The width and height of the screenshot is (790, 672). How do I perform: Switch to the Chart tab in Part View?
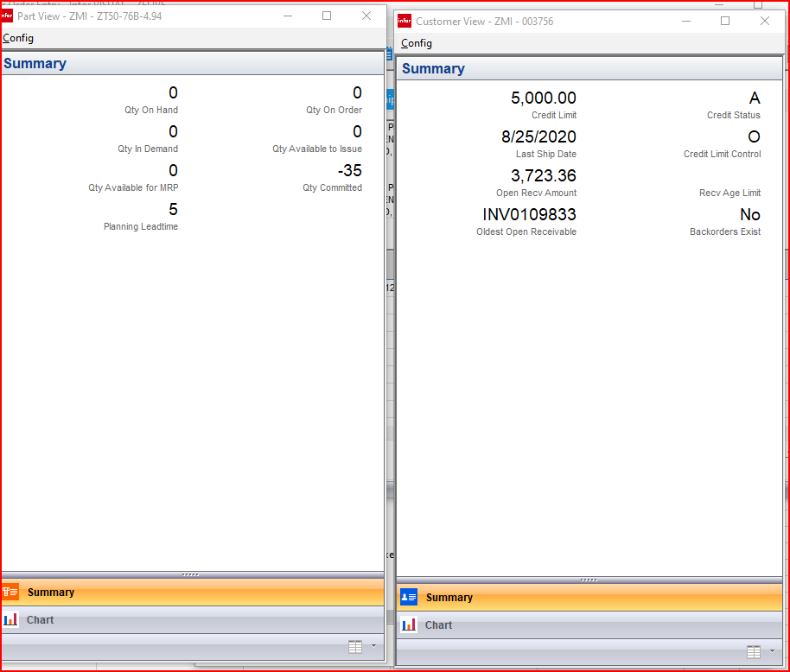point(40,620)
